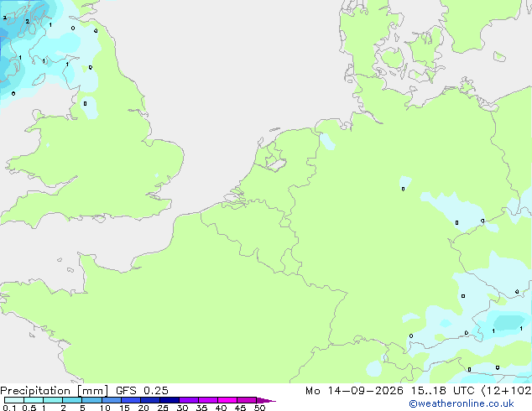
Task: Click the legend value label 20
Action: [143, 408]
